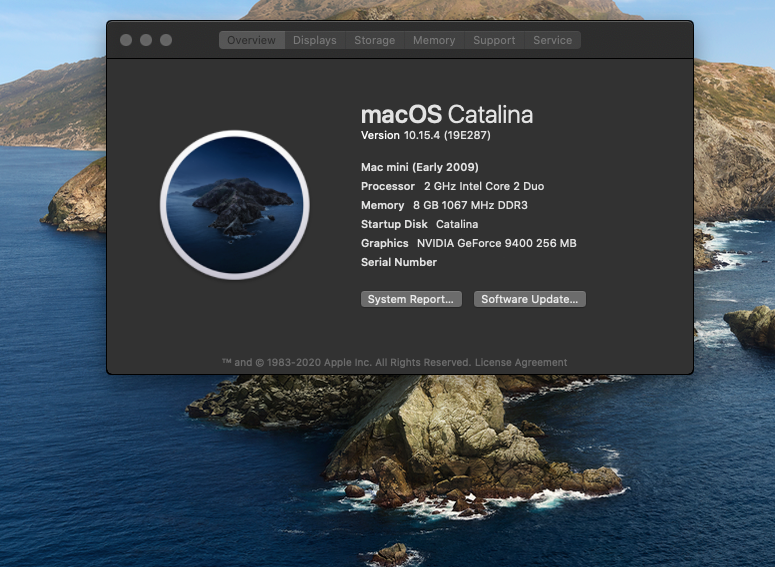Click the NVIDIA GeForce 9400 256 MB value
775x567 pixels.
click(x=497, y=243)
